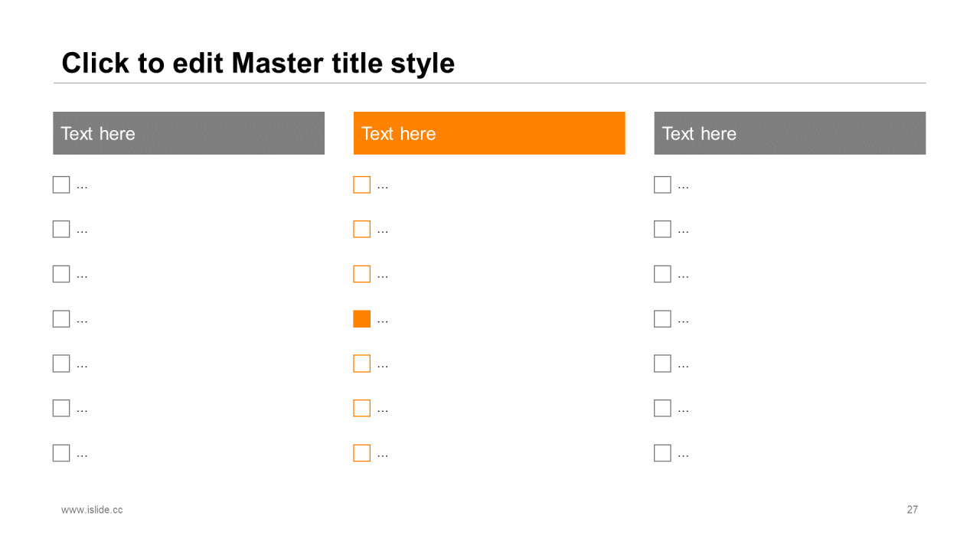The width and height of the screenshot is (980, 551).
Task: Check the third orange checkbox in middle column
Action: [x=362, y=274]
